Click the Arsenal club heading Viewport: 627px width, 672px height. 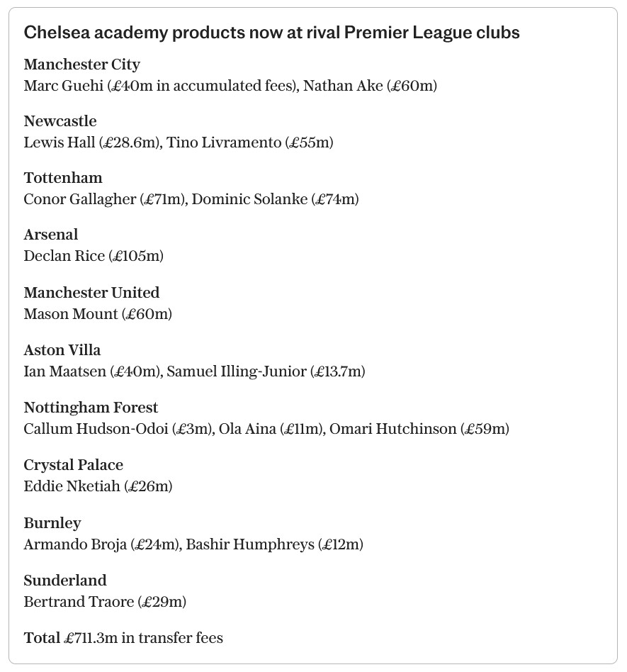(51, 235)
